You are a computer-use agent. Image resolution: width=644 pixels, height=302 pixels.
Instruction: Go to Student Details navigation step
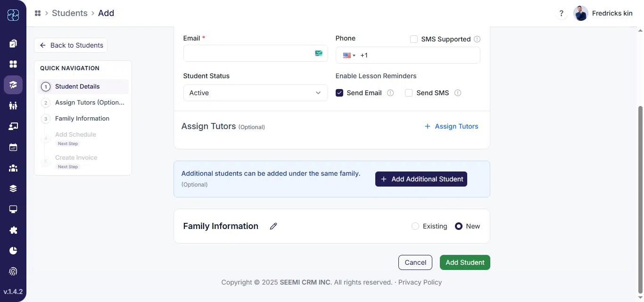click(83, 87)
